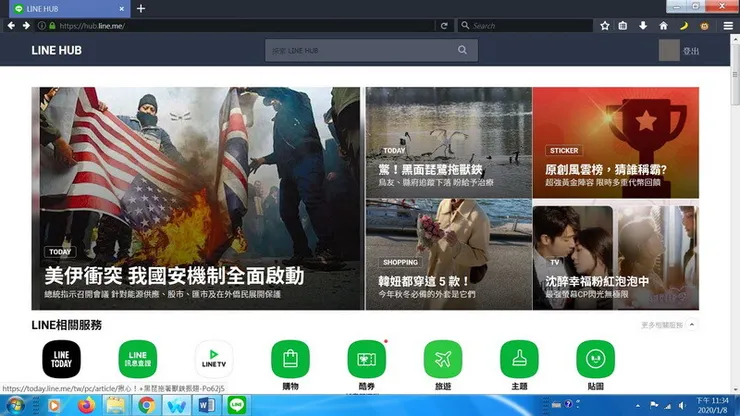Viewport: 740px width, 416px height.
Task: Open the LINE TV service icon
Action: 214,359
